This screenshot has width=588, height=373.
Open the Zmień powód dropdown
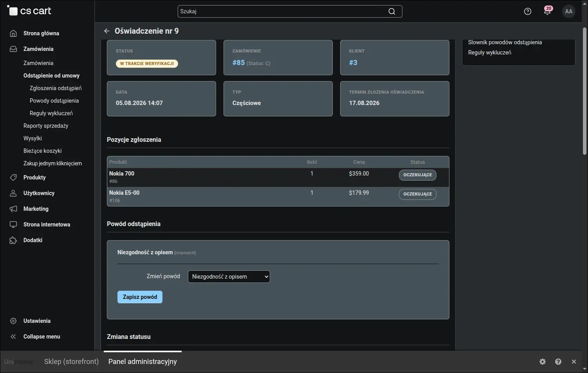(x=229, y=277)
